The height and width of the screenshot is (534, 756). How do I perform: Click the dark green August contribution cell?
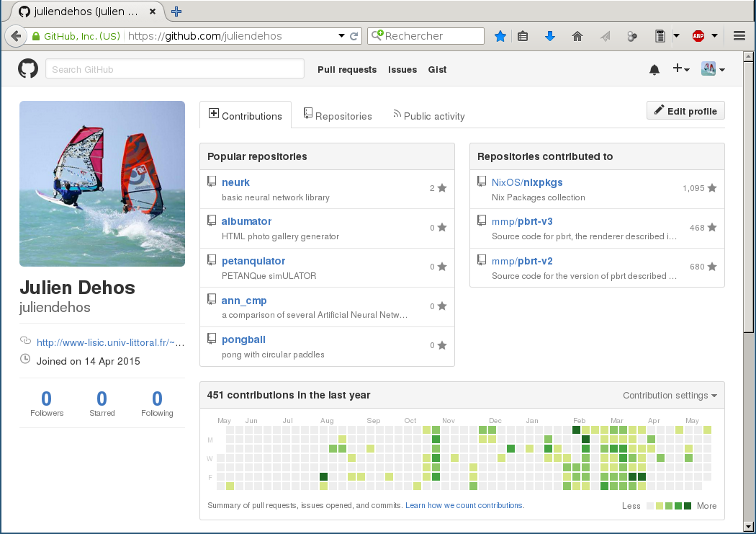click(323, 476)
